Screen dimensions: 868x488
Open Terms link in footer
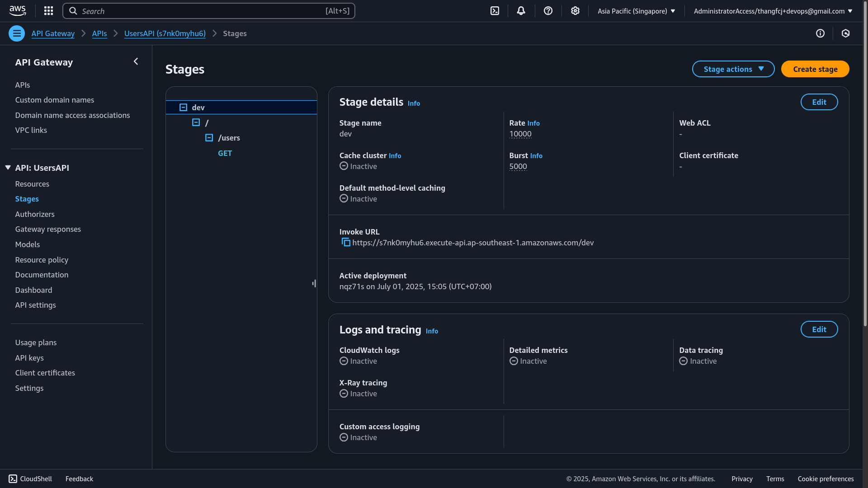pos(775,479)
